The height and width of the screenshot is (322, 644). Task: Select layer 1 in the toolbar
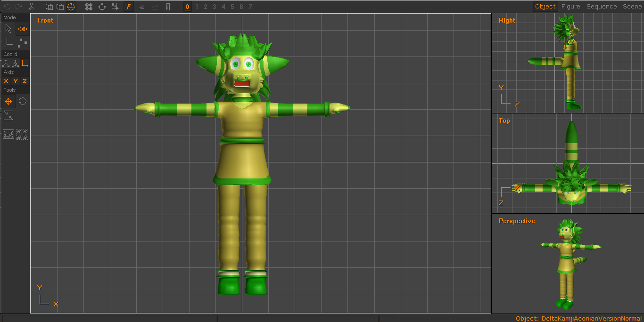pyautogui.click(x=197, y=7)
